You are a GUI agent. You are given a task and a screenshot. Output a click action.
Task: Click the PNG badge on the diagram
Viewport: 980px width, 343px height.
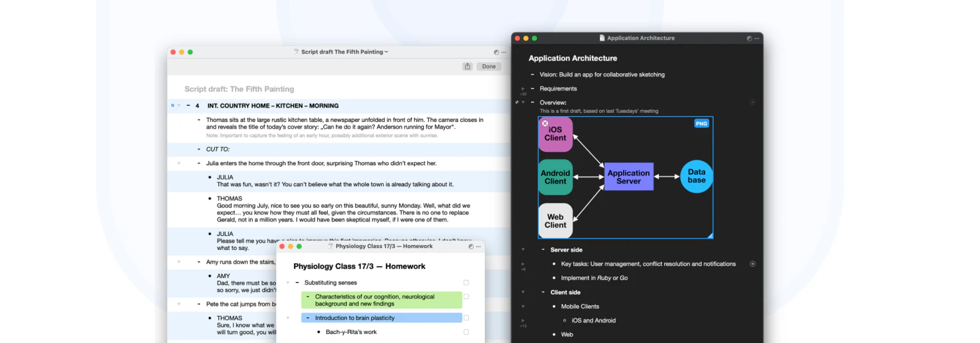coord(701,124)
